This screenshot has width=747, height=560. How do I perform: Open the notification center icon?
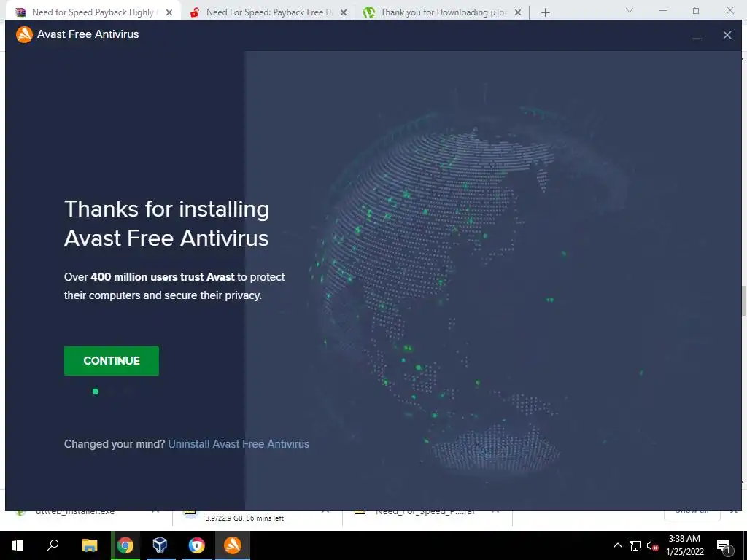tap(724, 546)
